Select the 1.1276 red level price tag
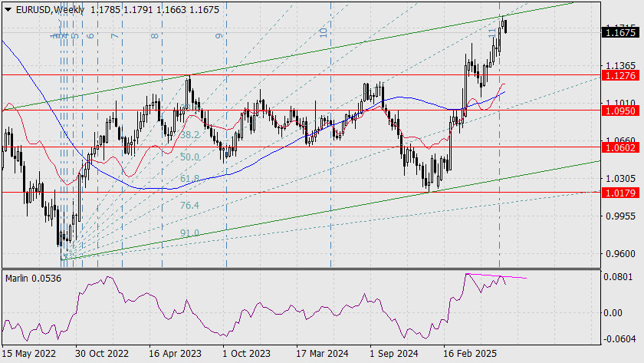Screen dimensions: 644x363 tap(620, 75)
